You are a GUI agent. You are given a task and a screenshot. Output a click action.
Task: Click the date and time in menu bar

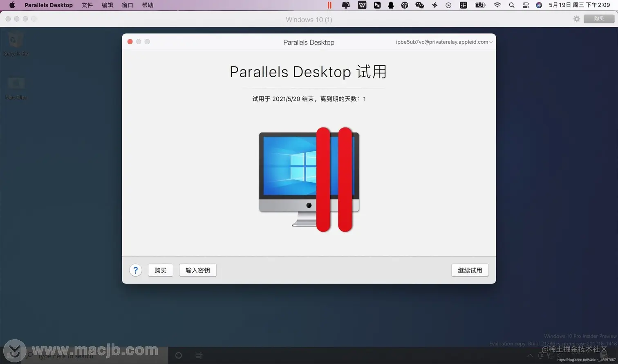[579, 5]
